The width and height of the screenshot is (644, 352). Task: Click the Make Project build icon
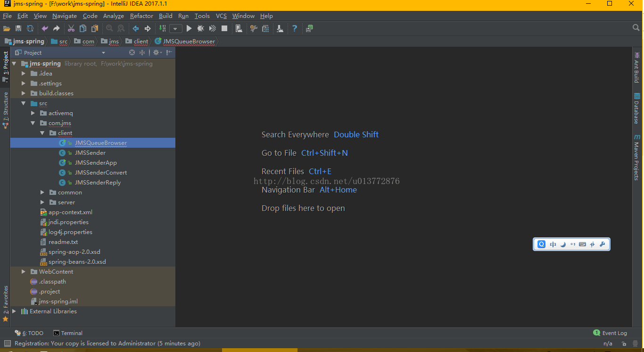click(163, 28)
